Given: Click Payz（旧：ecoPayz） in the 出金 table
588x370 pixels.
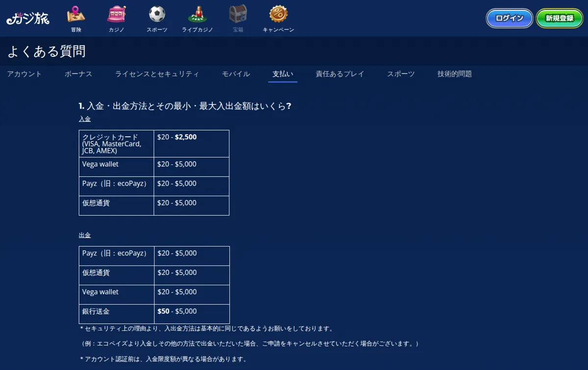Looking at the screenshot, I should [x=117, y=256].
